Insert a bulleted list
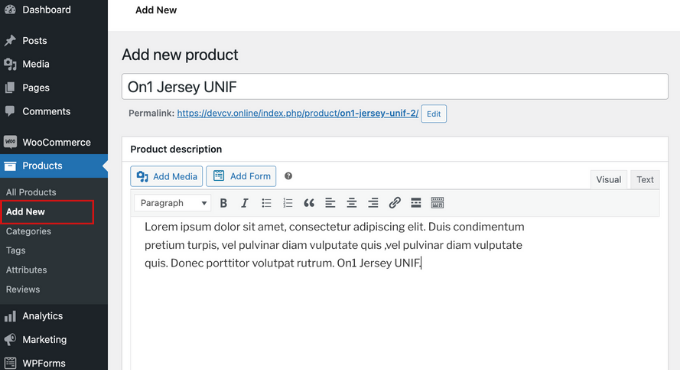The image size is (680, 370). click(x=266, y=203)
